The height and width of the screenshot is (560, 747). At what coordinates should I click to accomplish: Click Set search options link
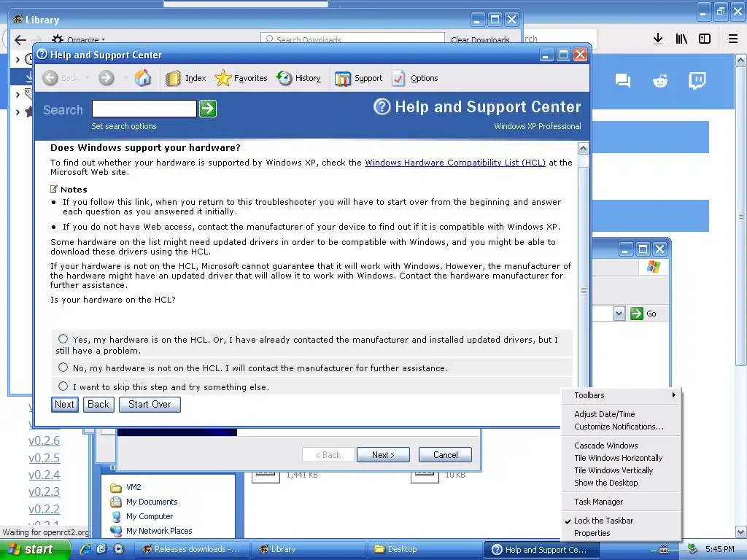point(124,126)
